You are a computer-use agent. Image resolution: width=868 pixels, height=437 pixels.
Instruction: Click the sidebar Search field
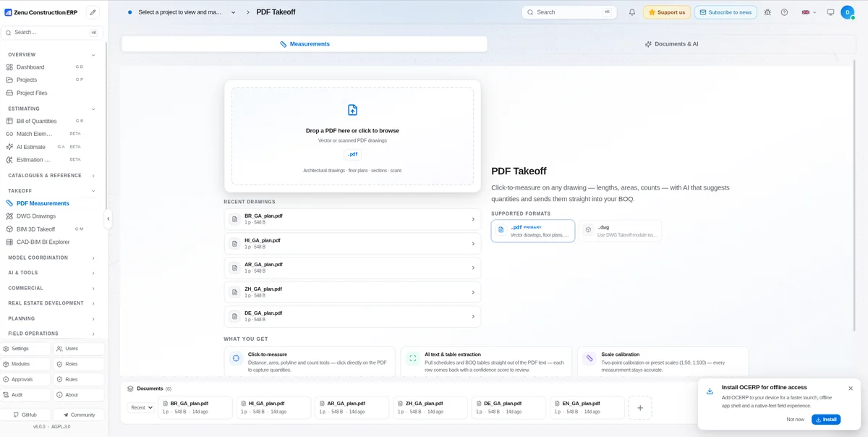click(x=52, y=33)
